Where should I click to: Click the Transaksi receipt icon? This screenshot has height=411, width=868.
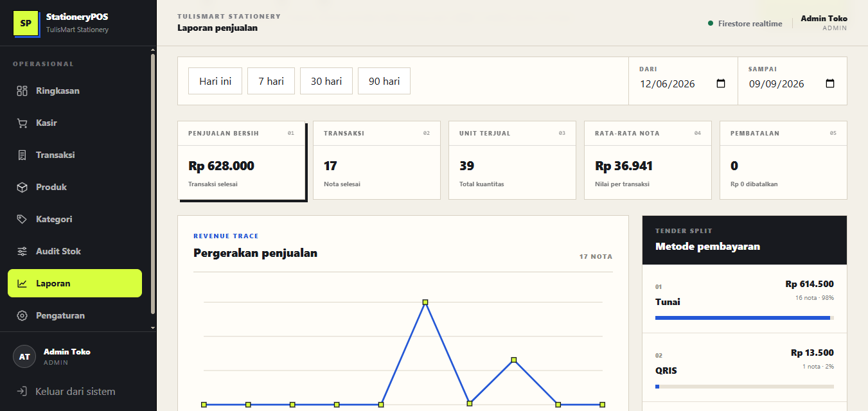click(22, 155)
